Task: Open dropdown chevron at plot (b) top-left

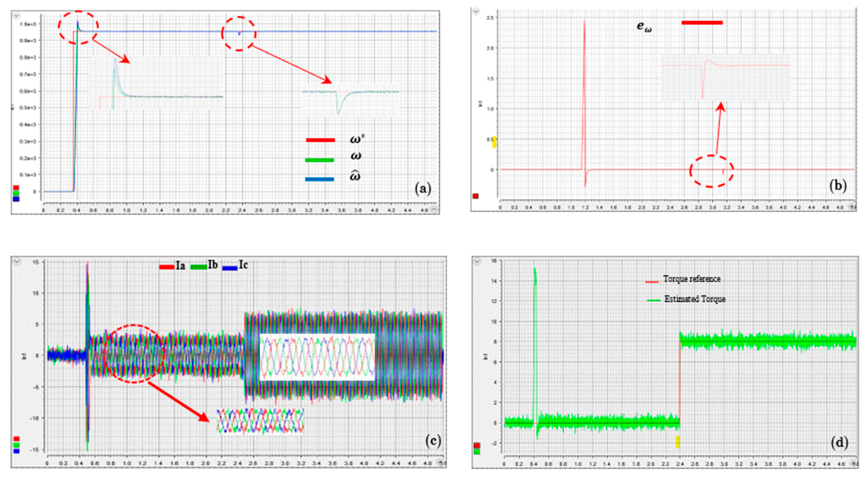Action: tap(476, 12)
